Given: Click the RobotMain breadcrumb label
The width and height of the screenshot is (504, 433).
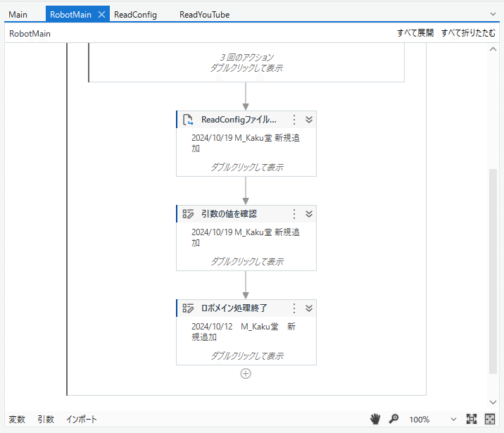Looking at the screenshot, I should [30, 33].
